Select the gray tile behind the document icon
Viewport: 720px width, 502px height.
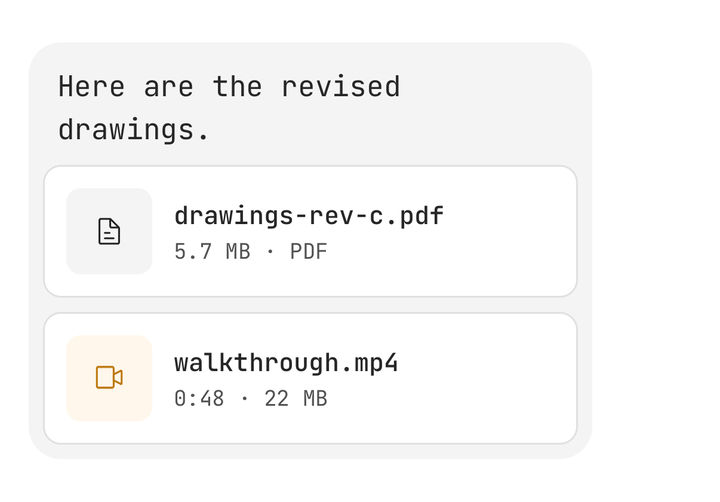pos(109,231)
